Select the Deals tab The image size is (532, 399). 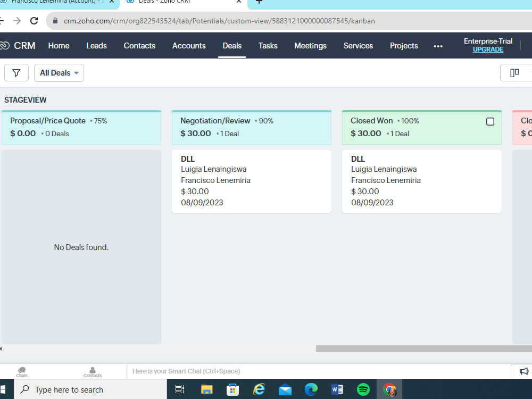point(232,45)
